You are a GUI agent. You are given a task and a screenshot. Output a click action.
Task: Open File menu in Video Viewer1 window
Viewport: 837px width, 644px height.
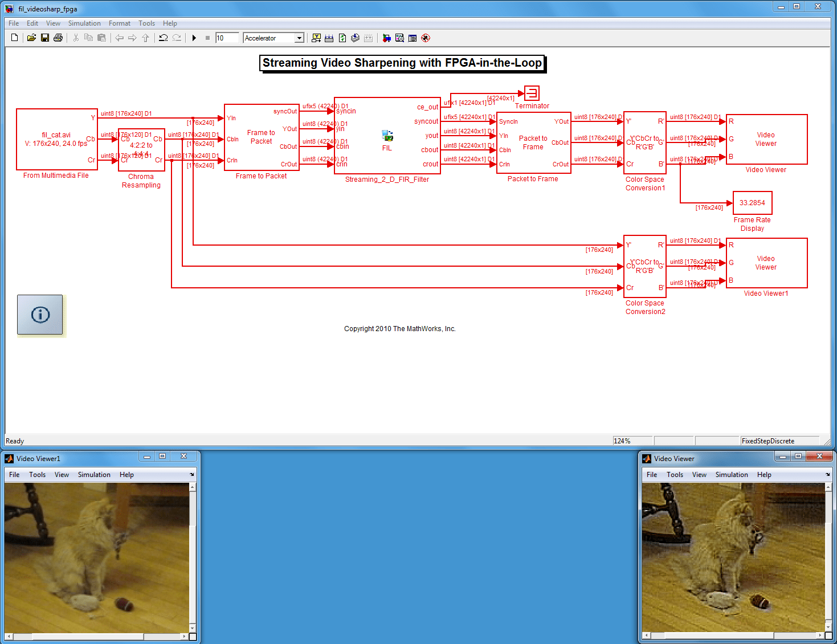[x=14, y=475]
